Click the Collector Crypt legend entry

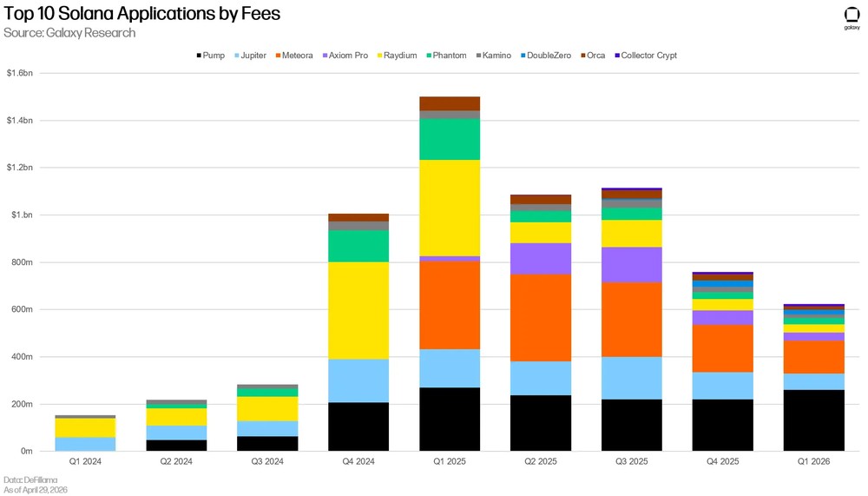(x=646, y=56)
